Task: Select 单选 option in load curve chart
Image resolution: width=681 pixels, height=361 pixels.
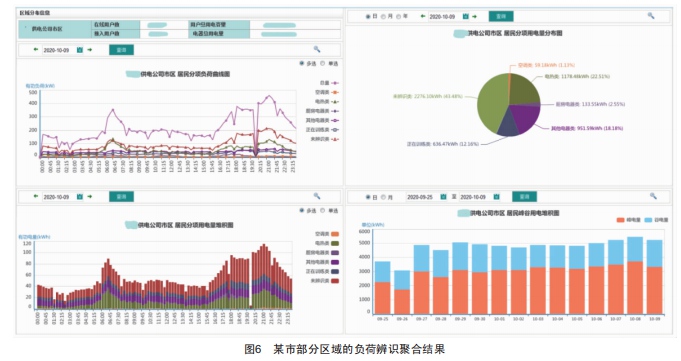Action: coord(323,63)
